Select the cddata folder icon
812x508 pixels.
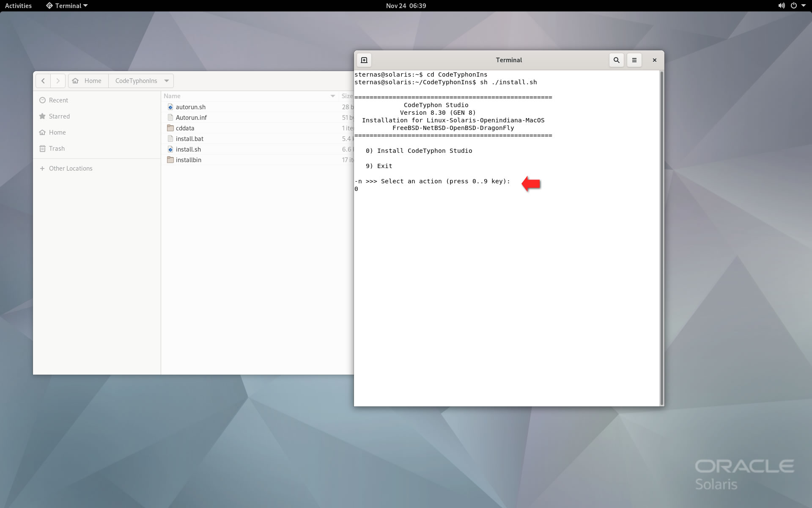[170, 128]
